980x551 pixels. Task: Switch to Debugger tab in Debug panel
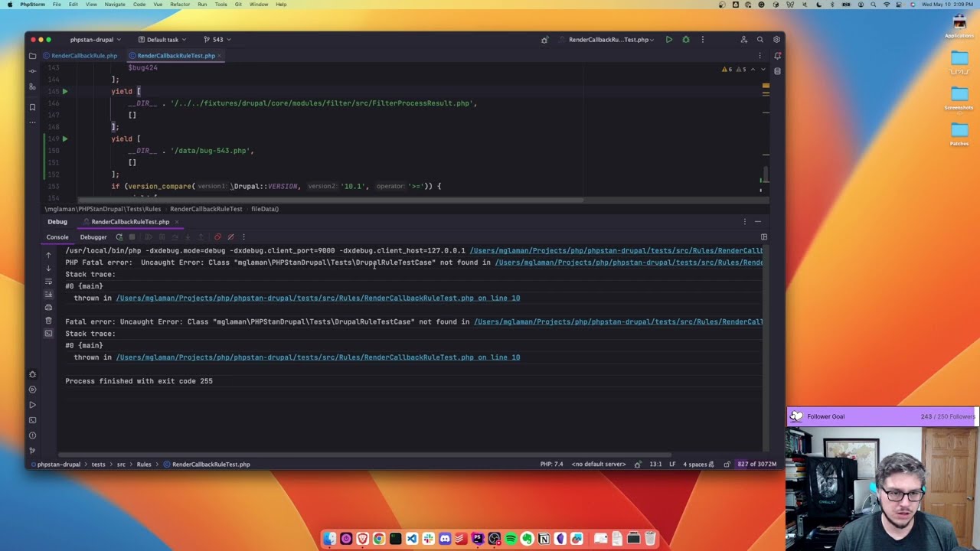(x=93, y=237)
